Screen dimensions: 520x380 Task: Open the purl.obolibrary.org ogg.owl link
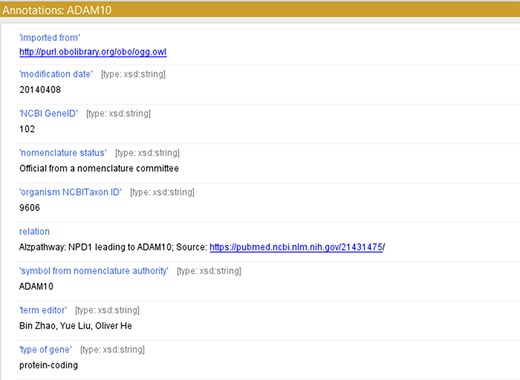[93, 52]
